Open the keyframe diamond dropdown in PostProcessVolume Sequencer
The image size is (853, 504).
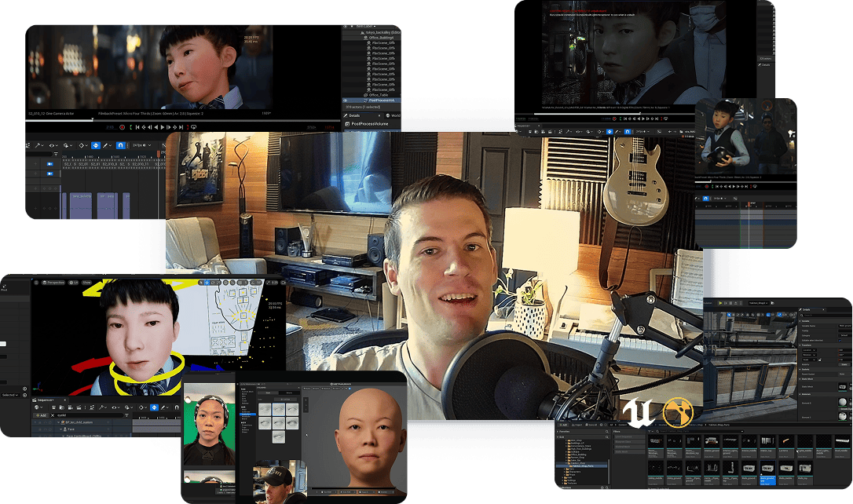(x=83, y=145)
